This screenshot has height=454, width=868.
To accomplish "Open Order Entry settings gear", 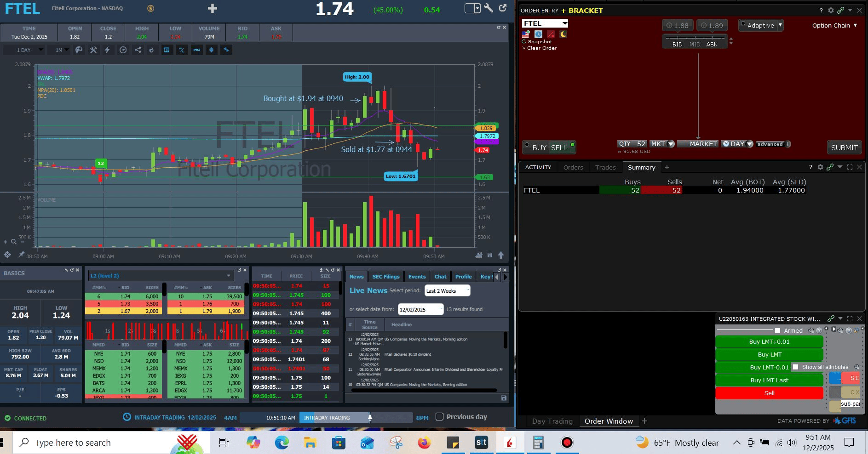I will point(831,10).
